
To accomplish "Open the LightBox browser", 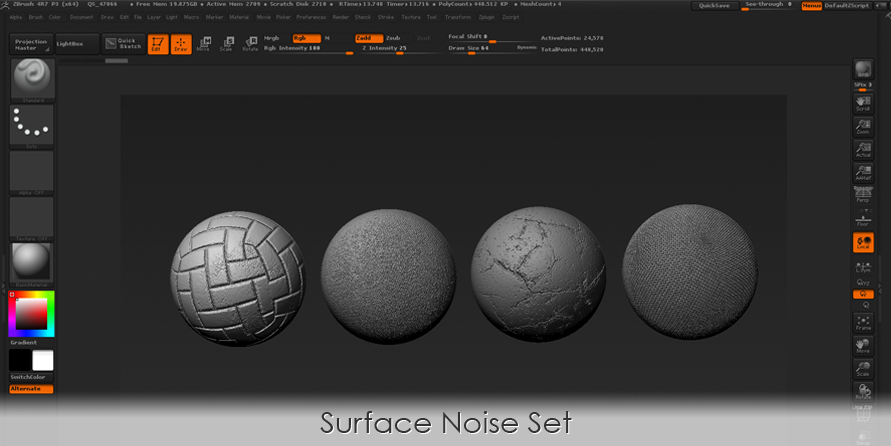I will point(77,44).
